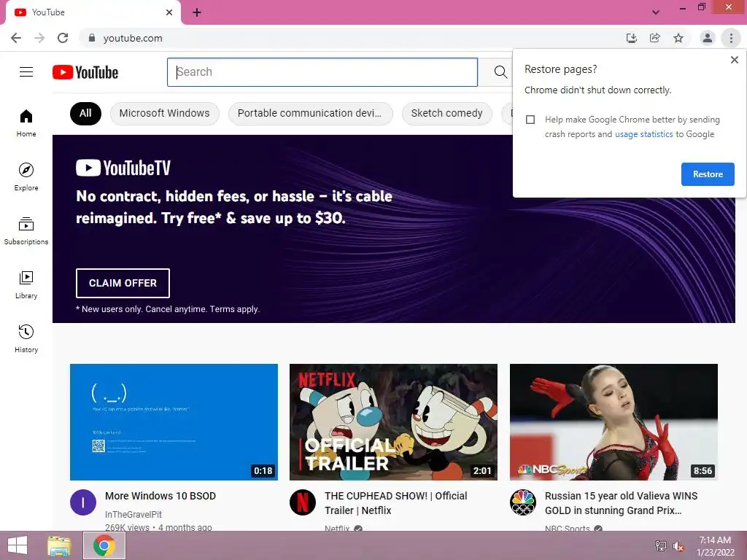Go back with the browser back arrow
This screenshot has width=747, height=560.
point(16,38)
